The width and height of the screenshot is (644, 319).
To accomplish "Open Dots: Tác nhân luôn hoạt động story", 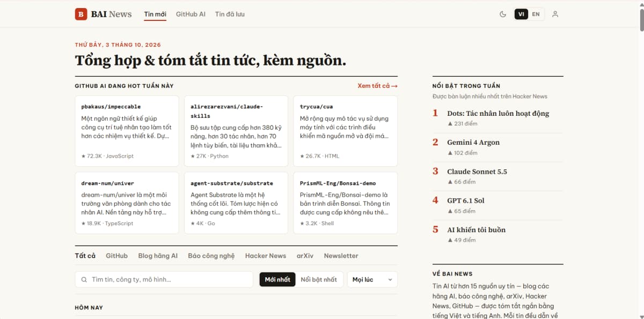I will click(x=498, y=113).
